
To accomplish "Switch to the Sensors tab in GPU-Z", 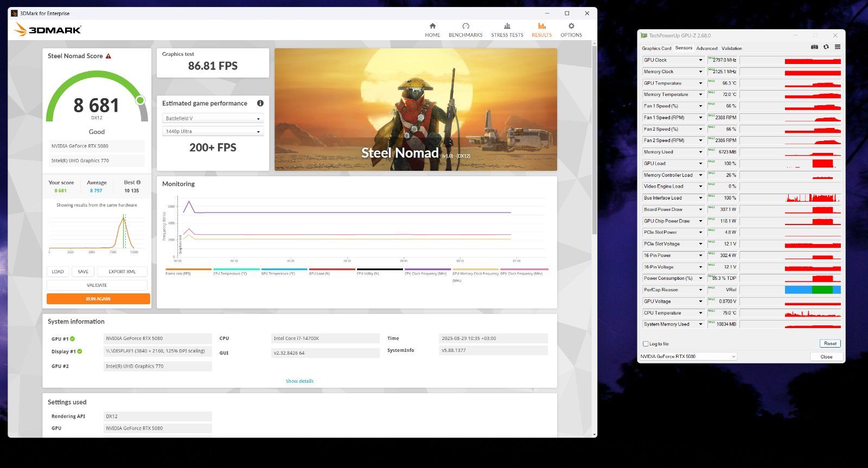I will (x=684, y=48).
